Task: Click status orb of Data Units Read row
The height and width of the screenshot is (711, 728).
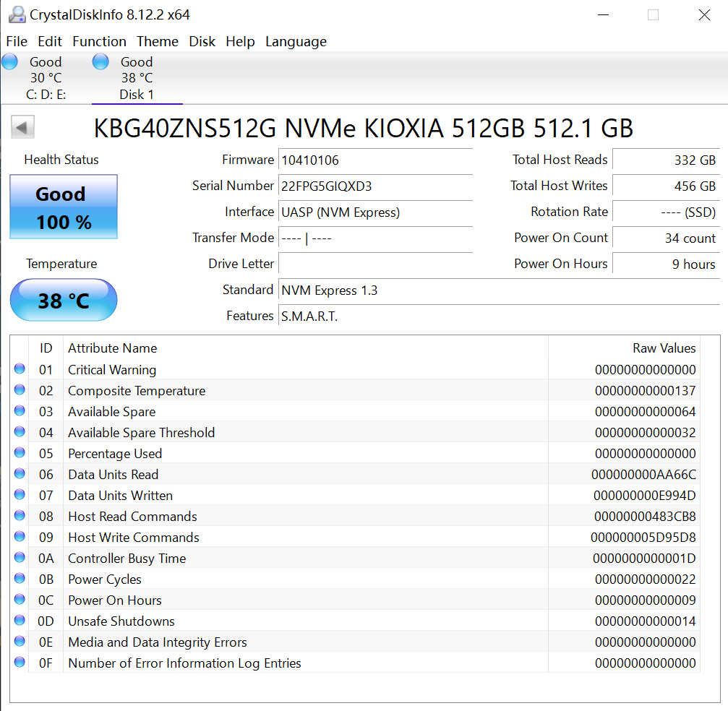Action: pyautogui.click(x=20, y=473)
